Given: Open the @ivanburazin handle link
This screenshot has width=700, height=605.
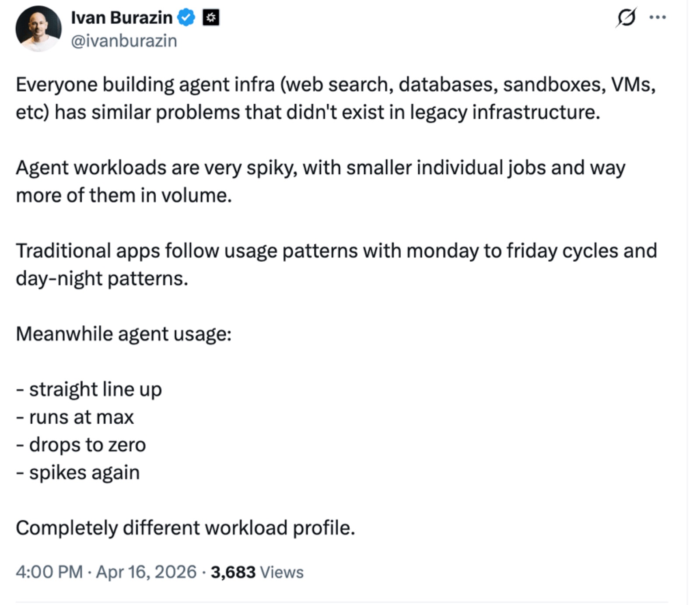Looking at the screenshot, I should tap(124, 41).
